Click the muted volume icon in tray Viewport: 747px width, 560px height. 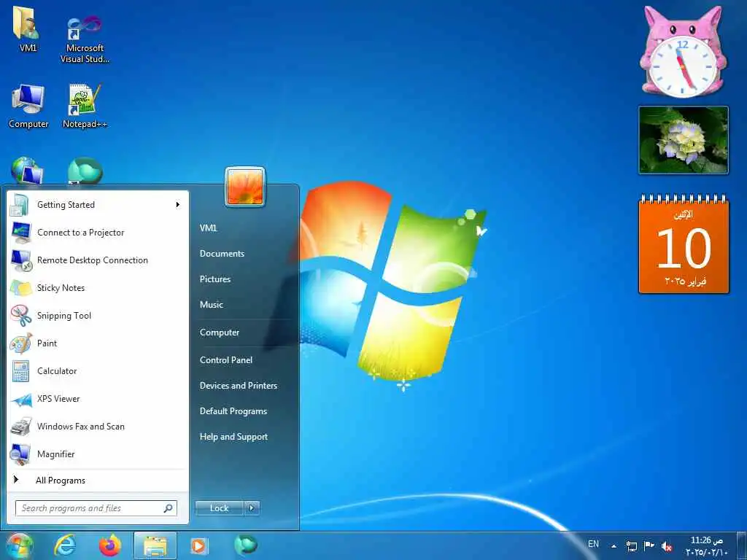click(667, 546)
